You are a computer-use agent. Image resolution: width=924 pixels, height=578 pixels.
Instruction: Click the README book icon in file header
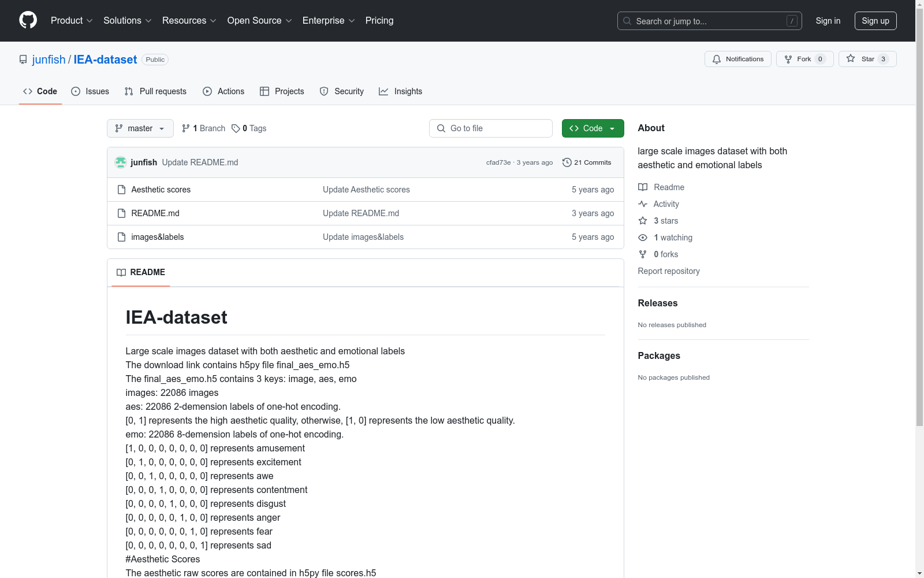[121, 272]
